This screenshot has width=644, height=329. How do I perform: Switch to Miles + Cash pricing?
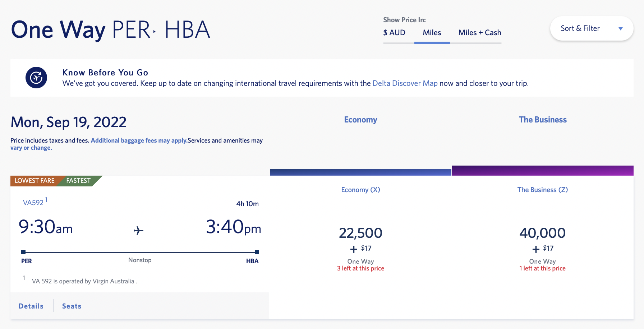480,33
